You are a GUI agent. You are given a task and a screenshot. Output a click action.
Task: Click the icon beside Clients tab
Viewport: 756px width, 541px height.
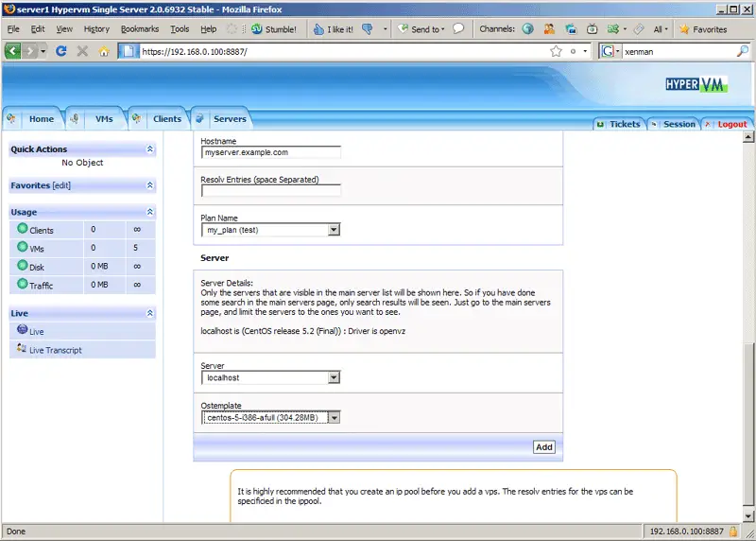point(136,119)
